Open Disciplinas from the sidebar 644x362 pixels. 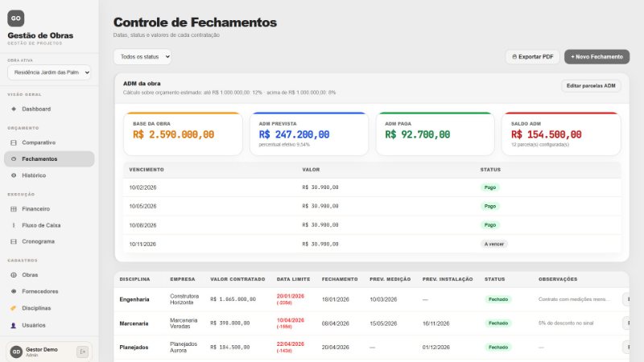(x=49, y=308)
